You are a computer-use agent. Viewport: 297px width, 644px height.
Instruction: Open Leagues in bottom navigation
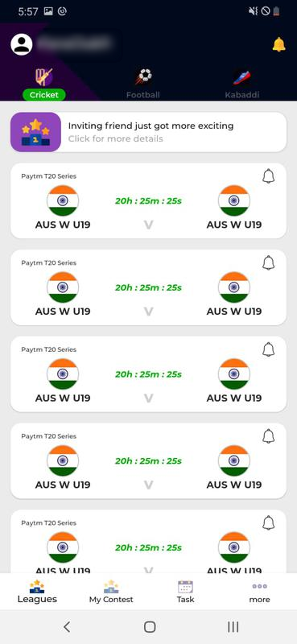pos(37,592)
